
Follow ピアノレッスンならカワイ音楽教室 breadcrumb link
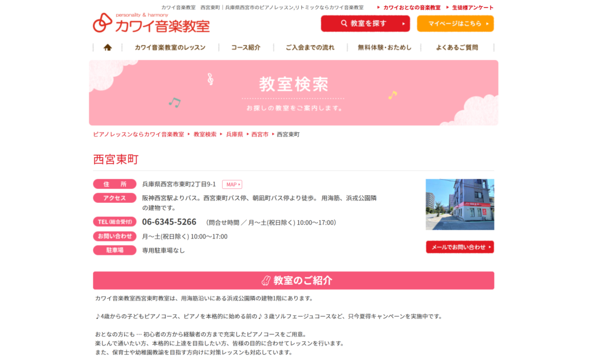click(139, 134)
